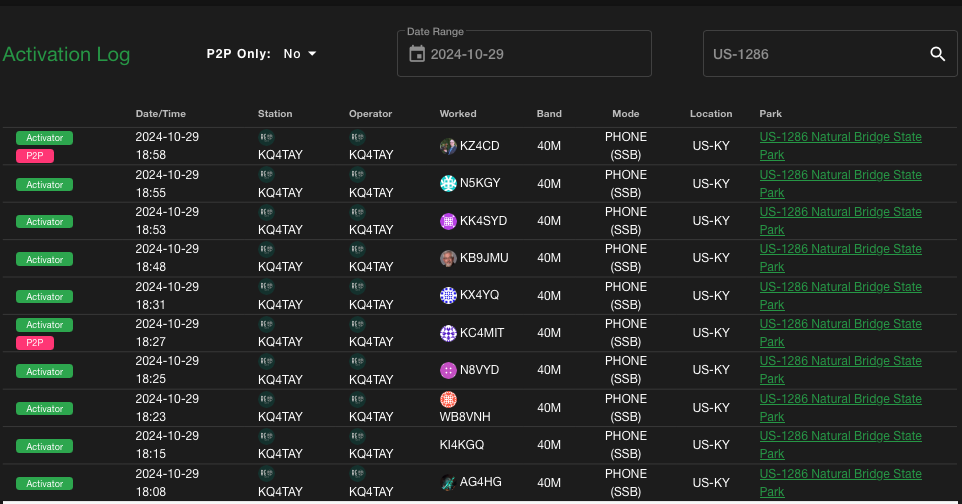This screenshot has width=962, height=504.
Task: Click the search magnifier icon
Action: 937,54
